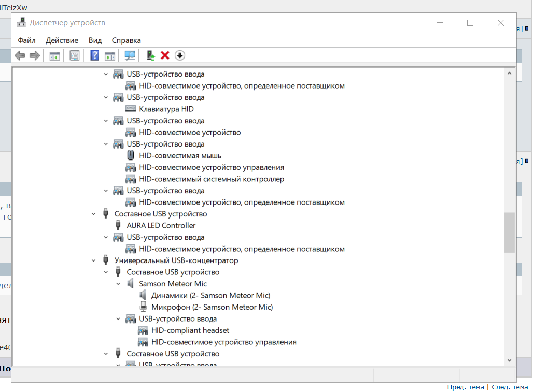Image resolution: width=534 pixels, height=392 pixels.
Task: Click icon beside HID-совместимый системный контроллер
Action: [131, 179]
